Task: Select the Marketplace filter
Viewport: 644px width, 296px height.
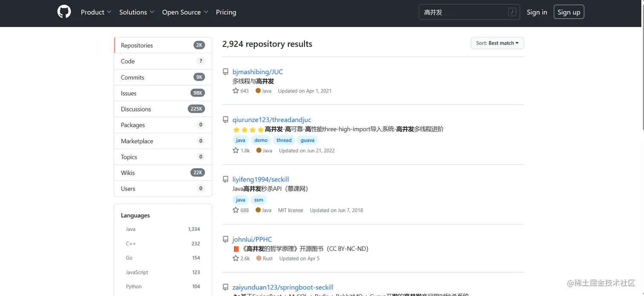Action: [x=163, y=141]
